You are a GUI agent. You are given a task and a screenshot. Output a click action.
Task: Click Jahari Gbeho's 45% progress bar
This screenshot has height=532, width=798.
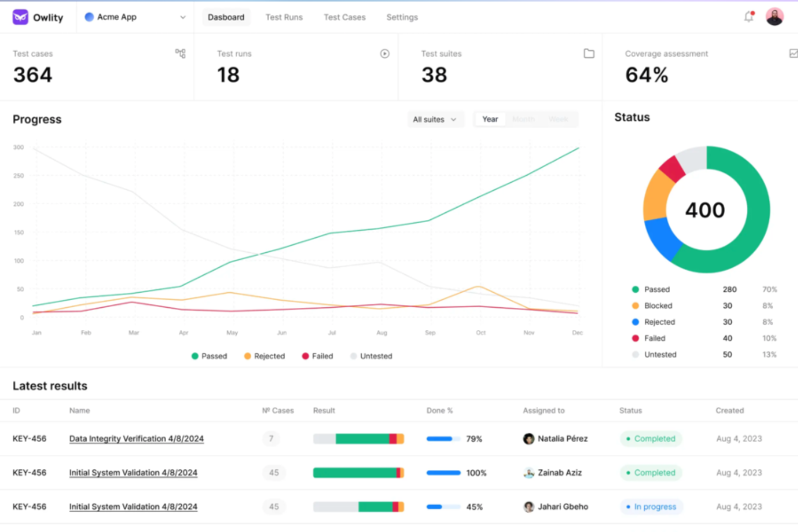click(x=442, y=507)
